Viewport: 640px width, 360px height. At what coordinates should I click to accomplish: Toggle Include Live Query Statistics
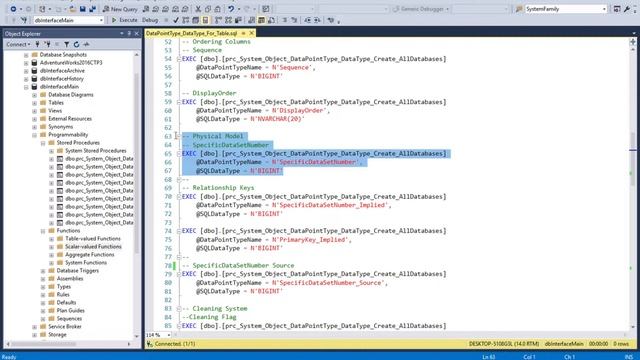[x=228, y=20]
